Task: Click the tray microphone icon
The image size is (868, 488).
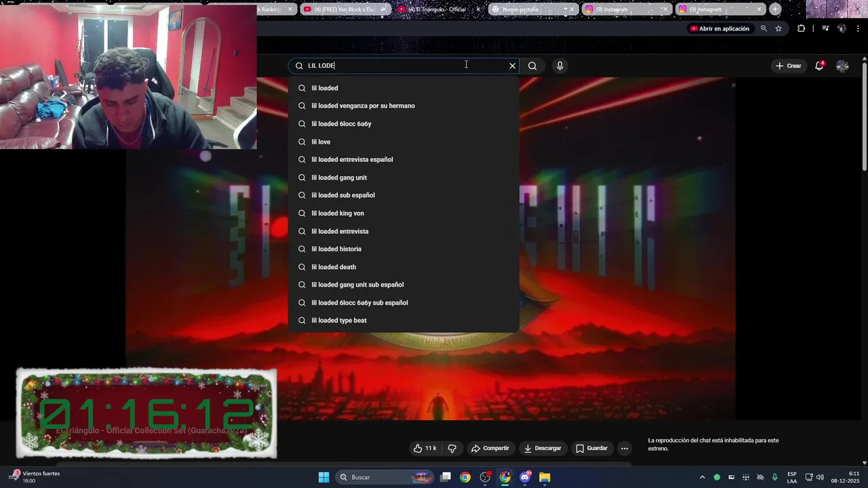Action: [x=774, y=477]
